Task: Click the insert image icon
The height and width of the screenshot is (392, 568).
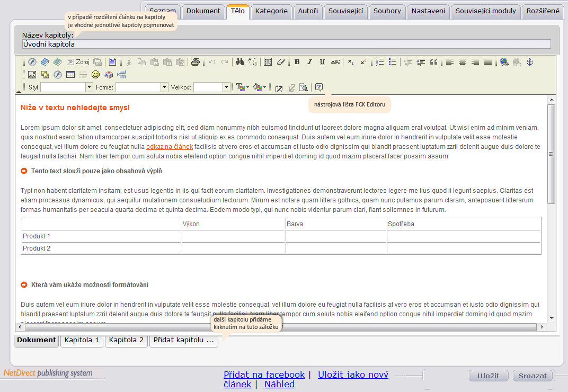Action: [x=32, y=75]
